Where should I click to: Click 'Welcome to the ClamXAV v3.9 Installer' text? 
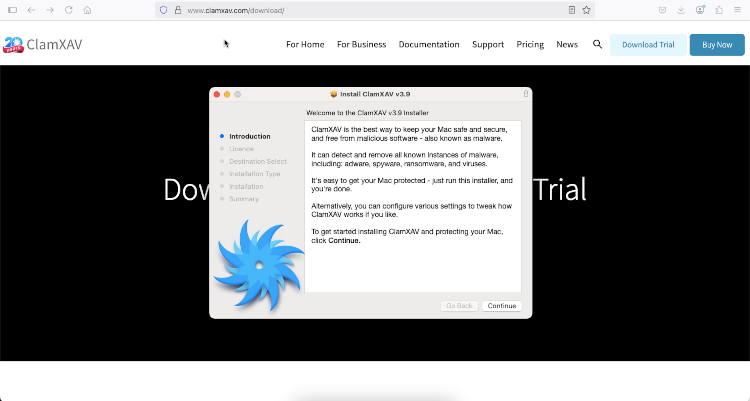coord(367,113)
